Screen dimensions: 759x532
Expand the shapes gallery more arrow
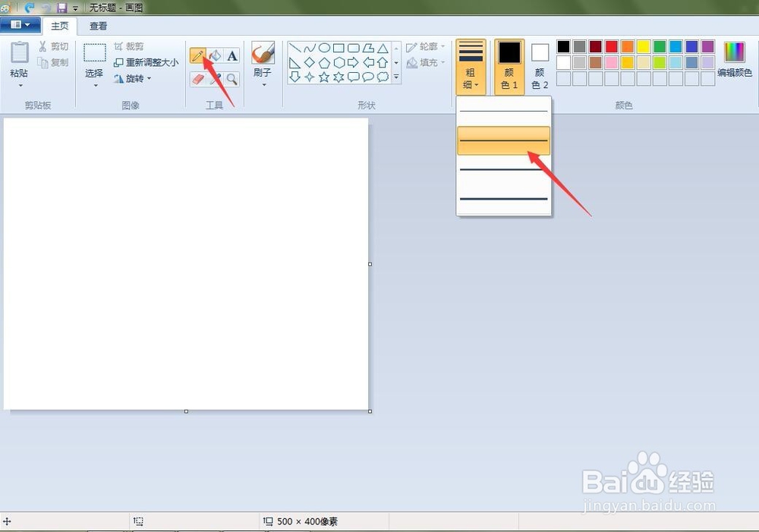click(396, 77)
